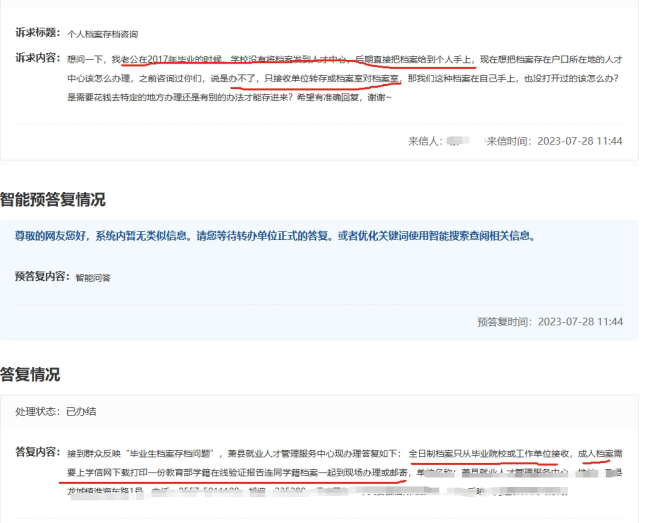This screenshot has width=650, height=523.
Task: Click the phrase 只接收单位转存或档案室对档案室
Action: [x=332, y=78]
